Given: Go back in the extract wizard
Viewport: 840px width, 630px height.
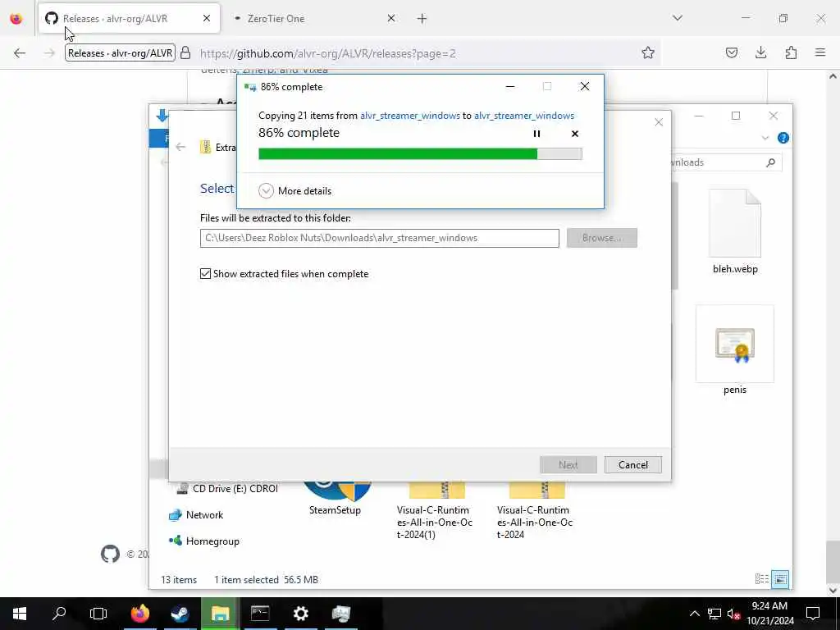Looking at the screenshot, I should (180, 147).
